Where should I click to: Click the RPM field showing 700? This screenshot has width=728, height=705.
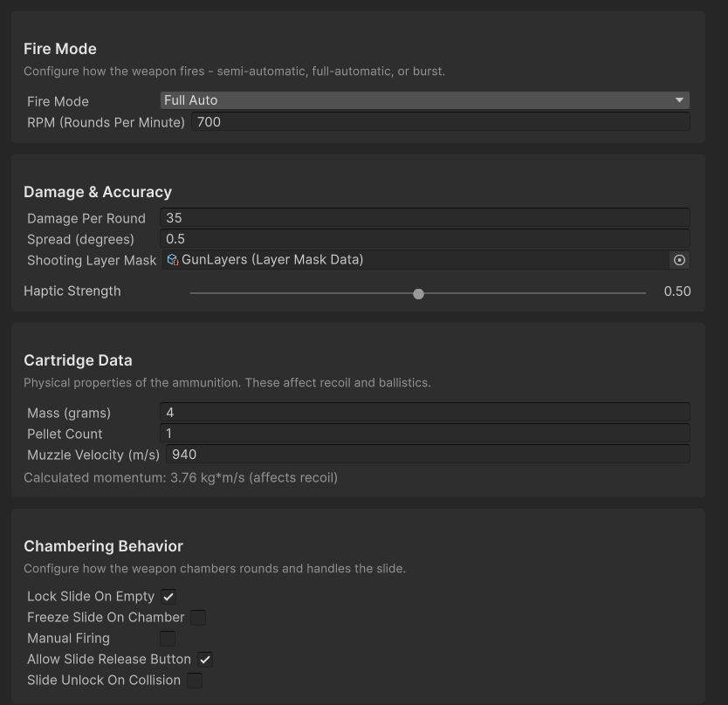click(x=440, y=122)
